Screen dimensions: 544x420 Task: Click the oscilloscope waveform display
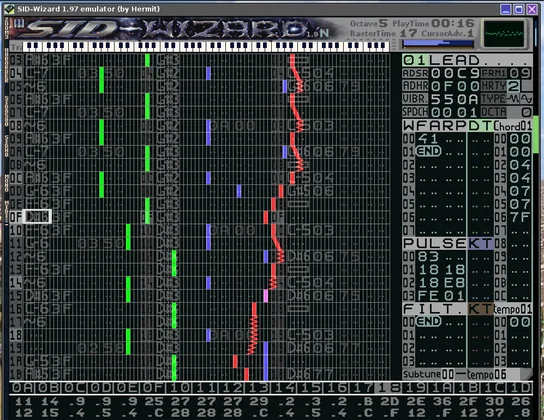(x=505, y=34)
